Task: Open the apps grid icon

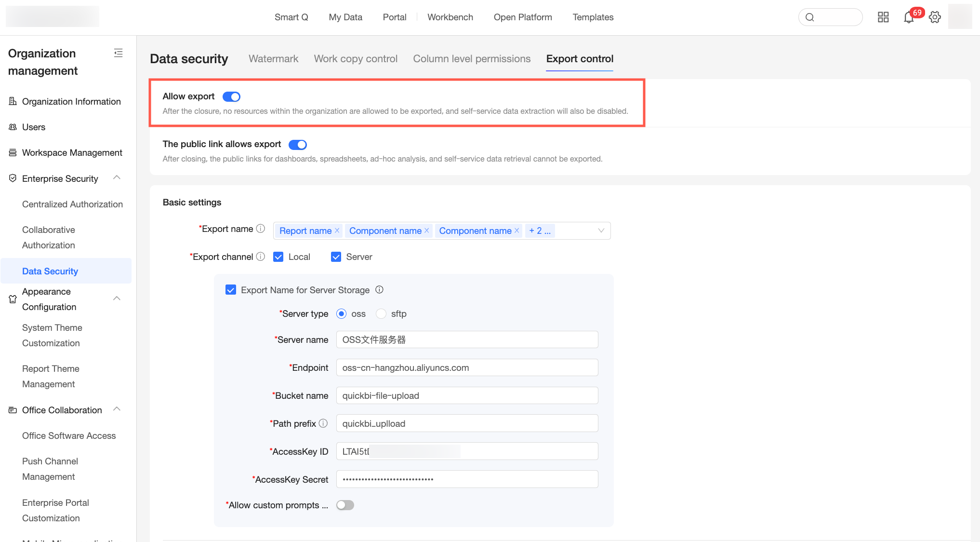Action: (x=883, y=17)
